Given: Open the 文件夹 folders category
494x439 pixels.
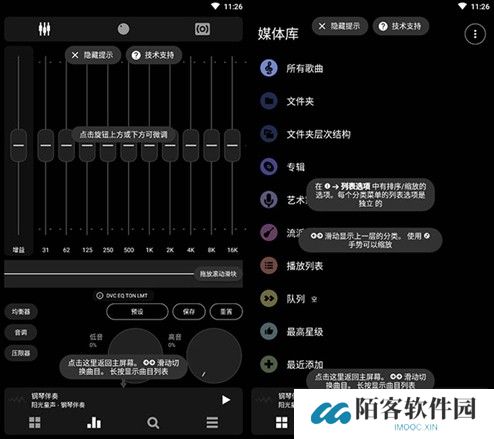Looking at the screenshot, I should click(300, 101).
